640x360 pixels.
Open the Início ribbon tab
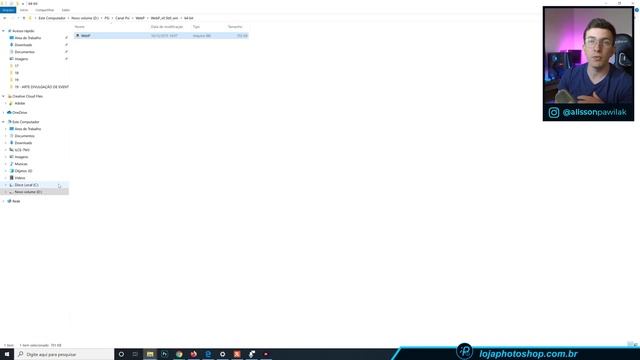coord(24,10)
